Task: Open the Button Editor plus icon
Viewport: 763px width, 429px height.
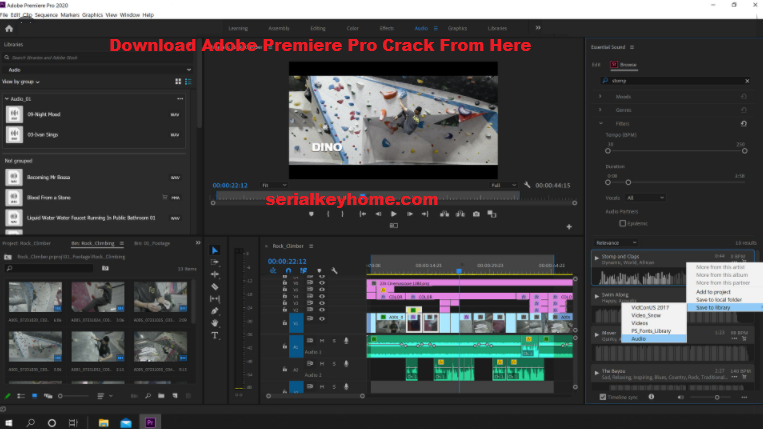Action: coord(569,227)
